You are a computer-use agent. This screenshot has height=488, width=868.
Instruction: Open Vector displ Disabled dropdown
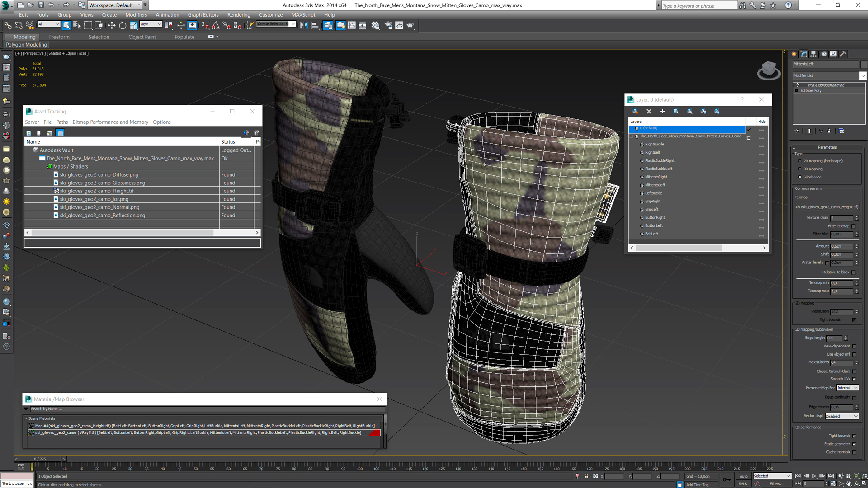click(841, 416)
